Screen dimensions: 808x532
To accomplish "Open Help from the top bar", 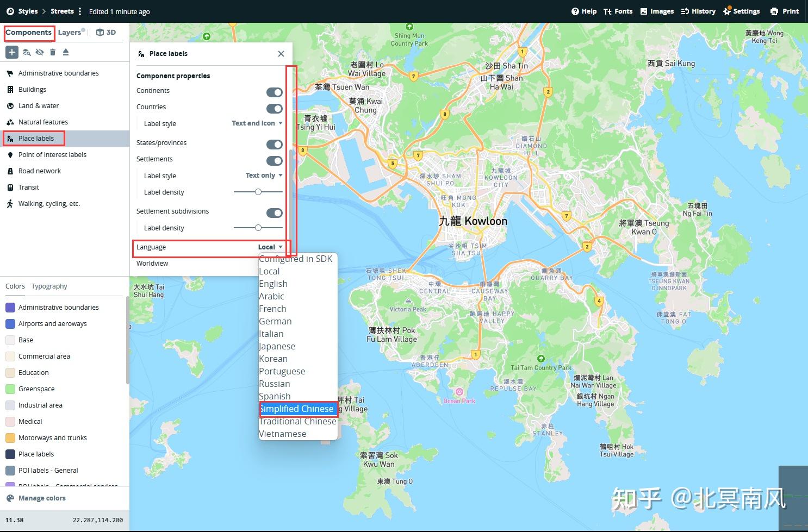I will 583,11.
